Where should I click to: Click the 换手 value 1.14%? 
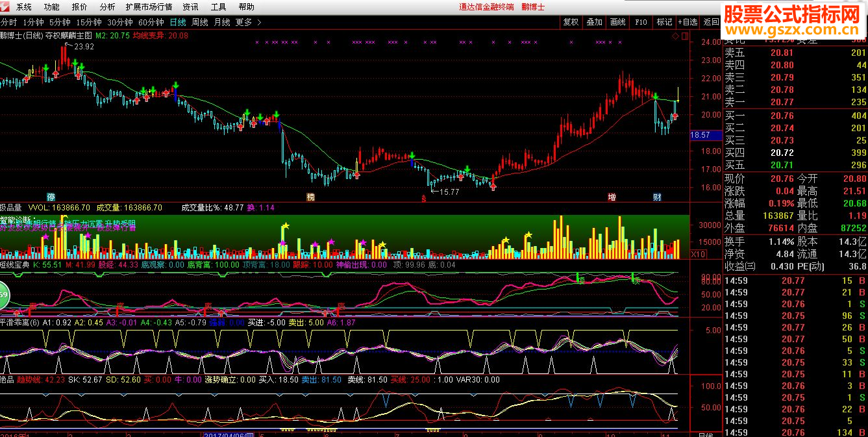tap(781, 242)
